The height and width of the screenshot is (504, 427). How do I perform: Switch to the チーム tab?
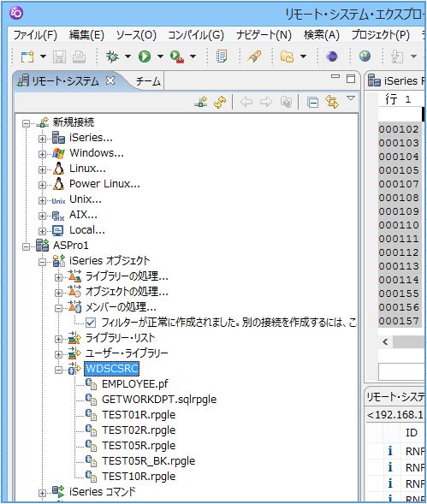[x=148, y=81]
